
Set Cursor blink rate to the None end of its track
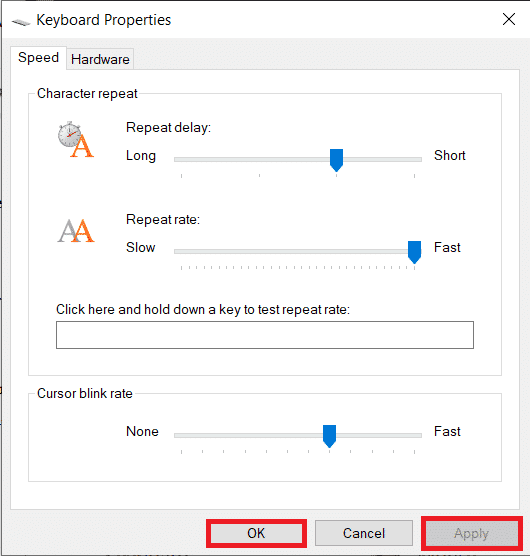pos(181,435)
